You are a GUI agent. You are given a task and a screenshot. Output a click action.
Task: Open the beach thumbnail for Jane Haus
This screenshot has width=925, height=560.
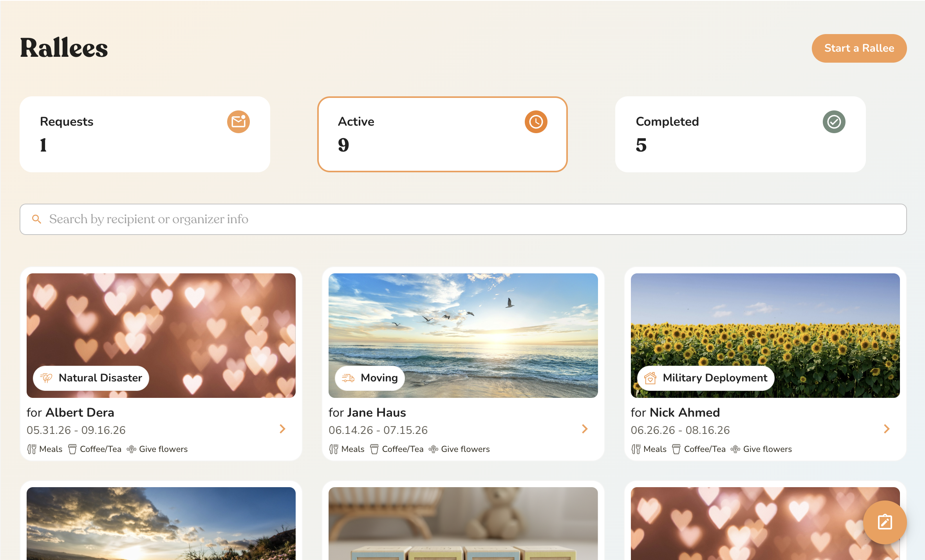coord(463,336)
